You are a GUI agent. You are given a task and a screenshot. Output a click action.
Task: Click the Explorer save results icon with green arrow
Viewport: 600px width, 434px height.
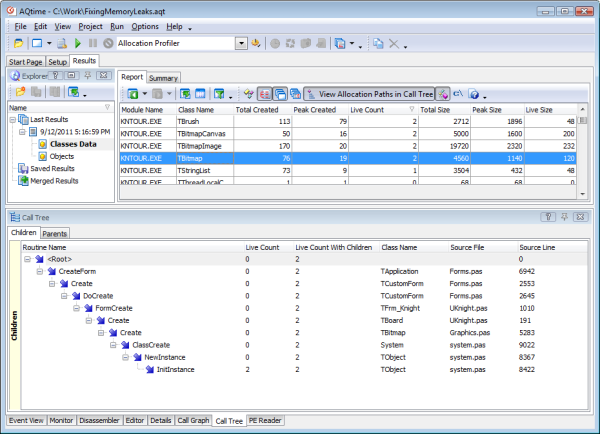73,92
